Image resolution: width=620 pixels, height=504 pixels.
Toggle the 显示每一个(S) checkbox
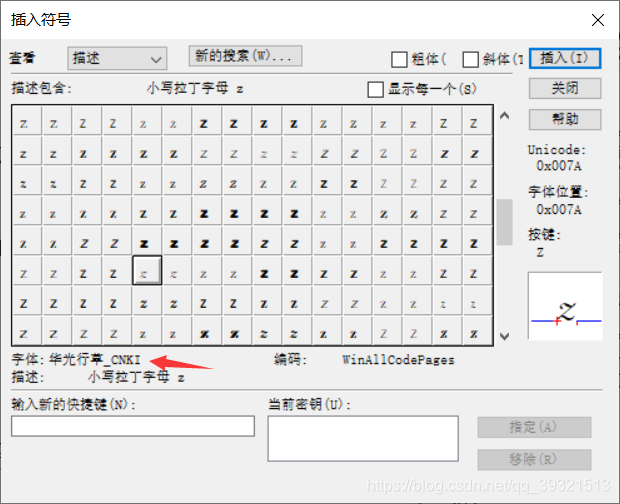coord(375,89)
